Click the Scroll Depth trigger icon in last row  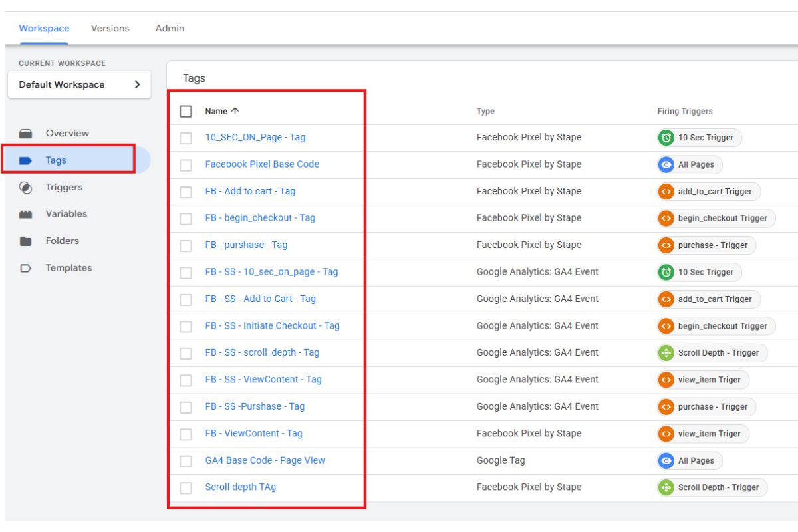(666, 487)
